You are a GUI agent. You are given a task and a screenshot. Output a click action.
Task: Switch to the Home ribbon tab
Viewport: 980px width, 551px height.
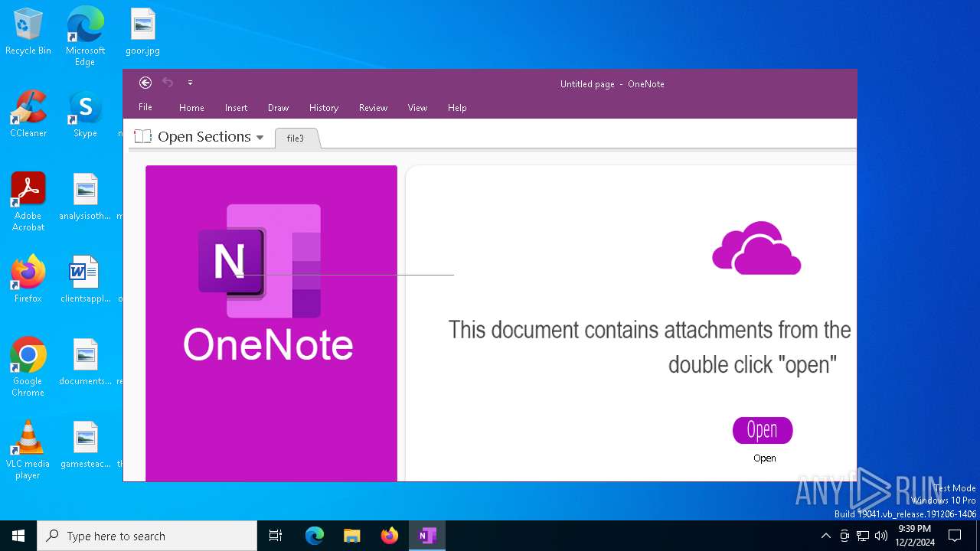(191, 108)
